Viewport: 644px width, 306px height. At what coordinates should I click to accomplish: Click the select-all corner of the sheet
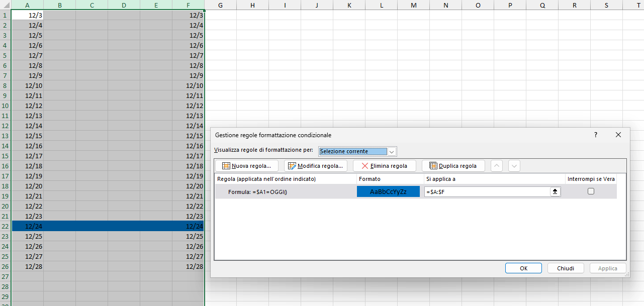pyautogui.click(x=5, y=5)
